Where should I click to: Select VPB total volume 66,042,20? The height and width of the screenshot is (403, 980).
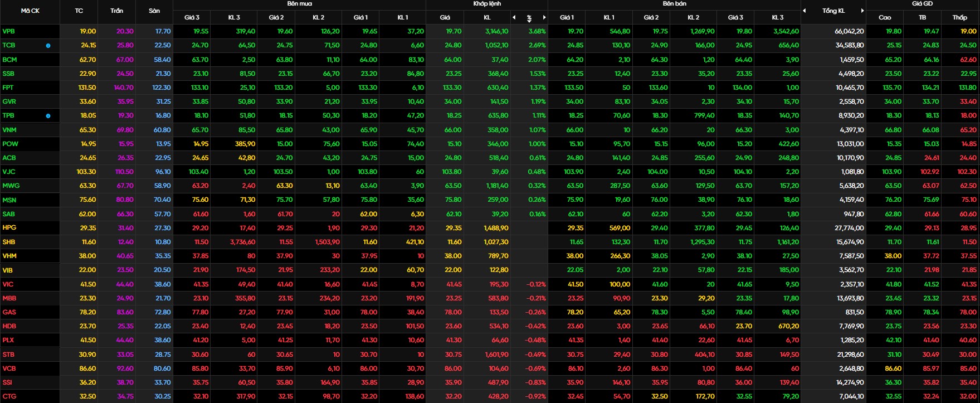click(x=849, y=31)
